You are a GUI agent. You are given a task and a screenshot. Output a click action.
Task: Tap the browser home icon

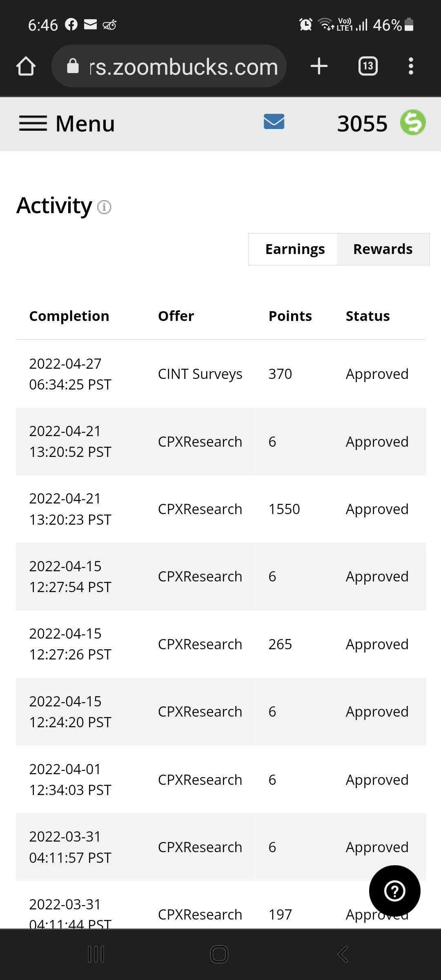(26, 66)
